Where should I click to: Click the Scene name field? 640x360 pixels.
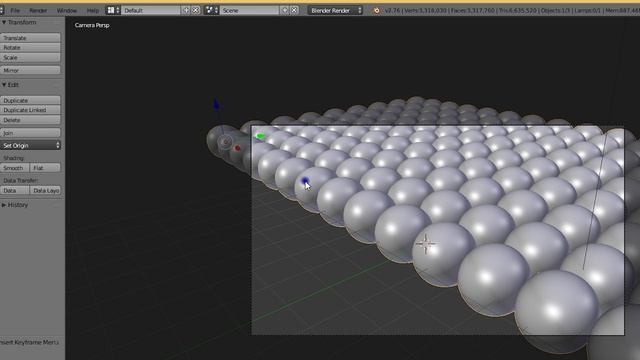[x=249, y=10]
